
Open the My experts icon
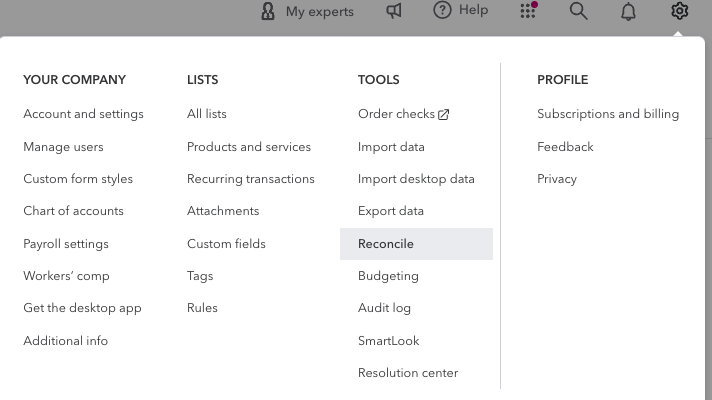click(x=268, y=11)
